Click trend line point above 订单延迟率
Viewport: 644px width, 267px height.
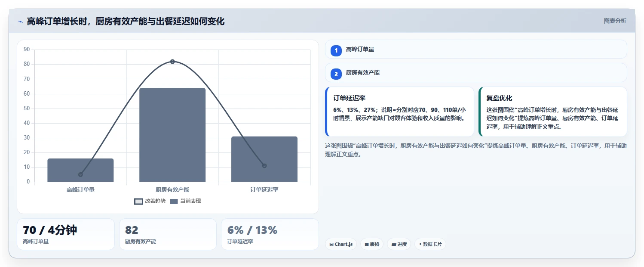tap(264, 166)
